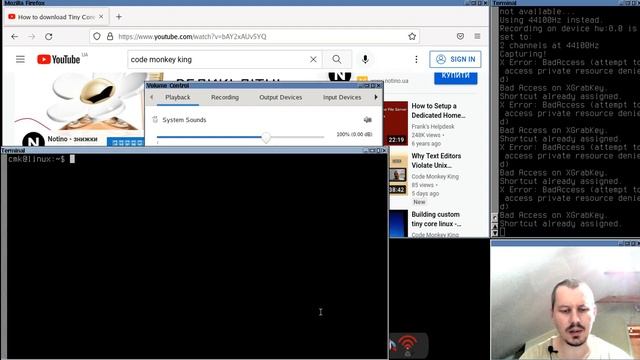640x360 pixels.
Task: Open a new Firefox tab
Action: [119, 17]
